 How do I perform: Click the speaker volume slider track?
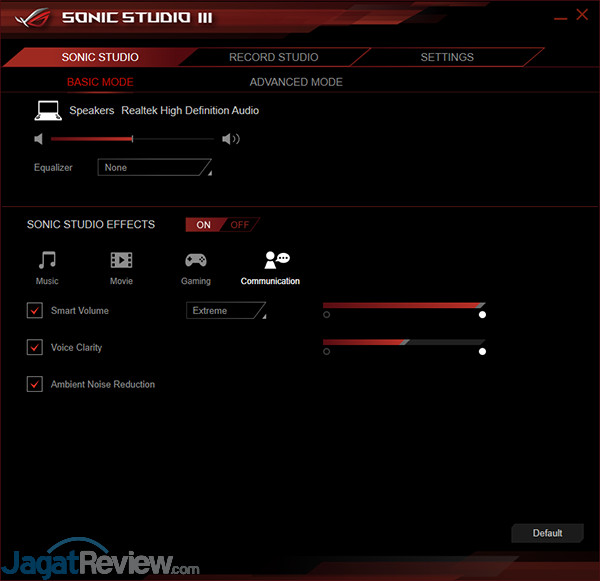[132, 139]
